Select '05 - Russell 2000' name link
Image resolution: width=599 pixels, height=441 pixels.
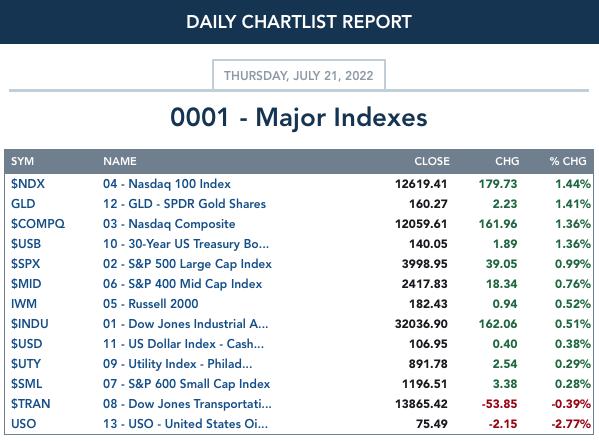coord(151,304)
